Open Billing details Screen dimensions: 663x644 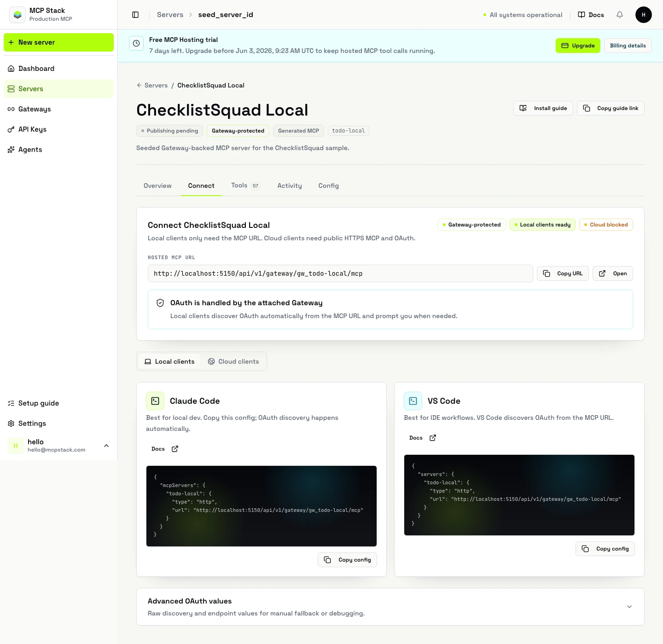628,46
